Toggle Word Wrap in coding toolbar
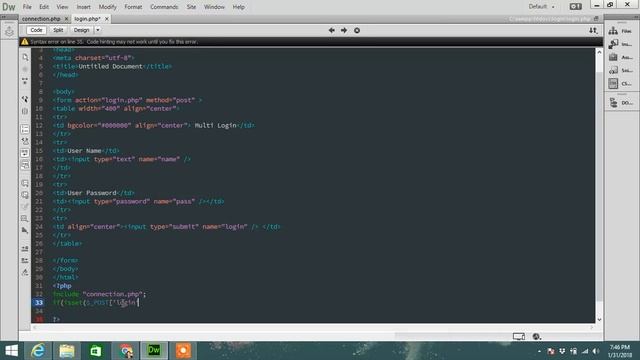Viewport: 640px width, 360px height. tap(25, 153)
